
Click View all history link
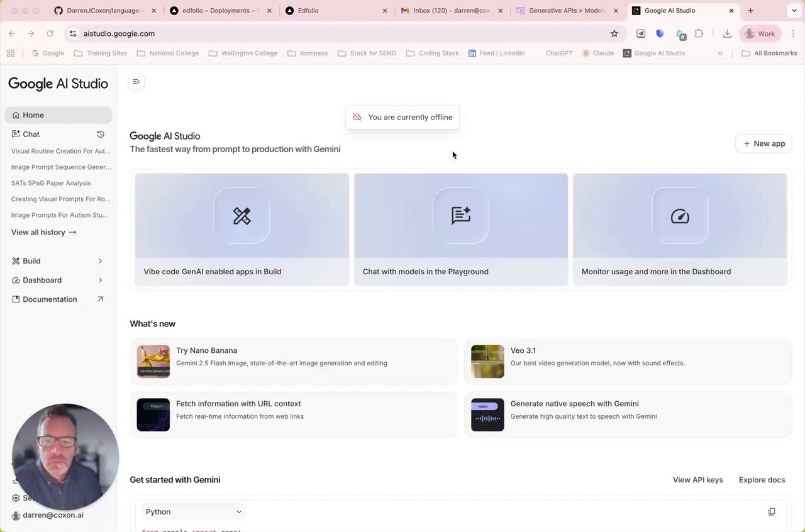coord(44,232)
